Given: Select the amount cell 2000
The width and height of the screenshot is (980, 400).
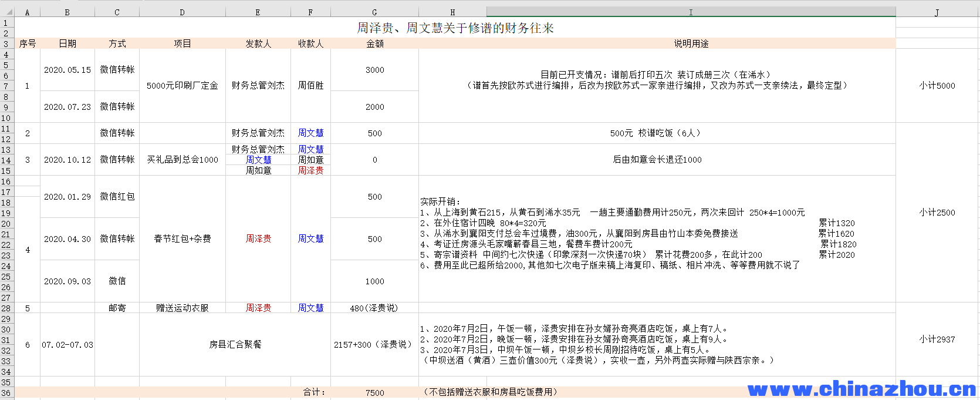Looking at the screenshot, I should coord(374,107).
